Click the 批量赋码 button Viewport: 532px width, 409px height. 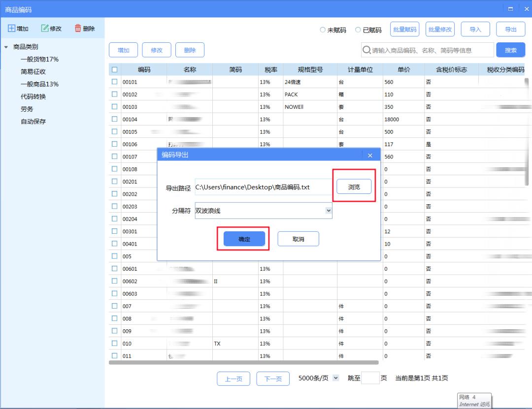404,30
